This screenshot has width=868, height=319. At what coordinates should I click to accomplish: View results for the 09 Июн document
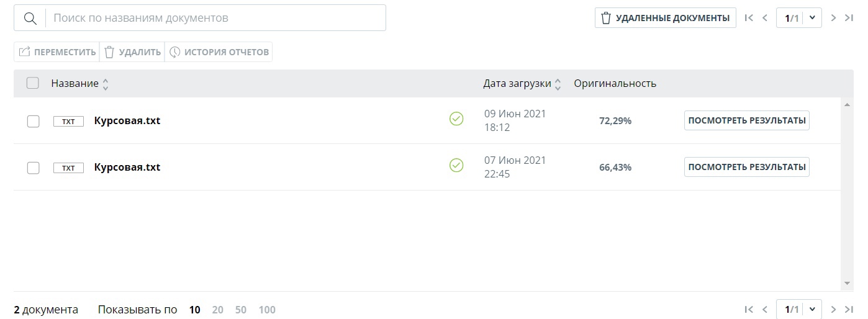pos(747,120)
